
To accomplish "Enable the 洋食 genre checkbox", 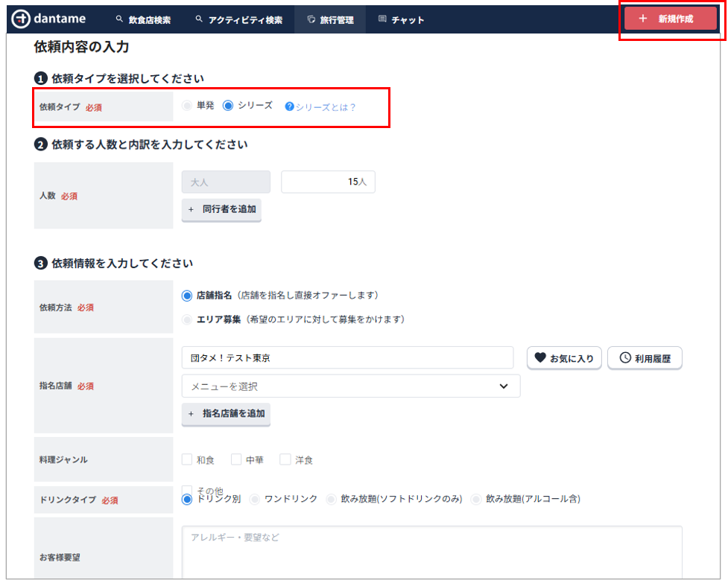I will tap(285, 459).
